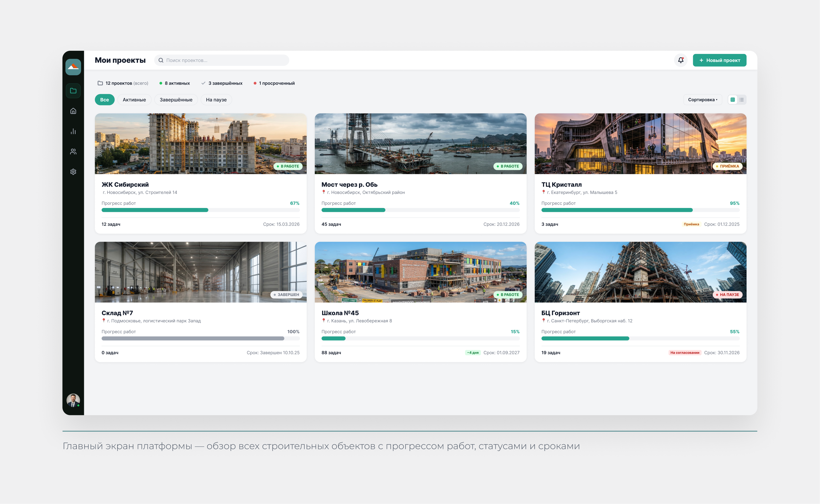This screenshot has height=504, width=820.
Task: Open the Сортировка dropdown
Action: point(702,100)
